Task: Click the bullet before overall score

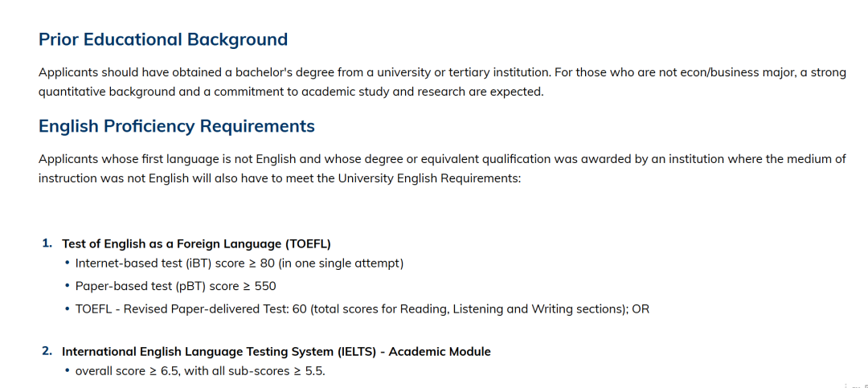Action: point(66,371)
